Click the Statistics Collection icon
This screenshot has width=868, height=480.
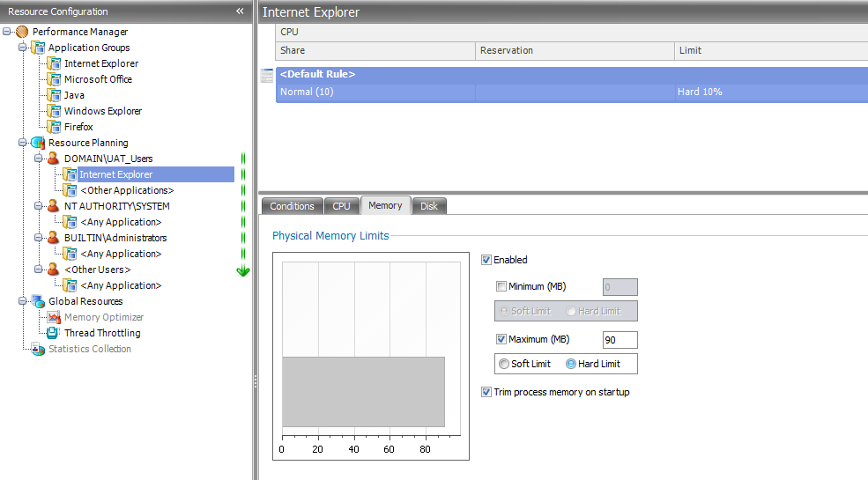pos(38,349)
